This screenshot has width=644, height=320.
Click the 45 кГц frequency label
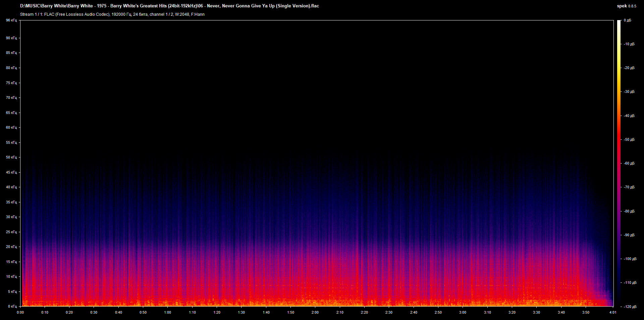(x=11, y=172)
